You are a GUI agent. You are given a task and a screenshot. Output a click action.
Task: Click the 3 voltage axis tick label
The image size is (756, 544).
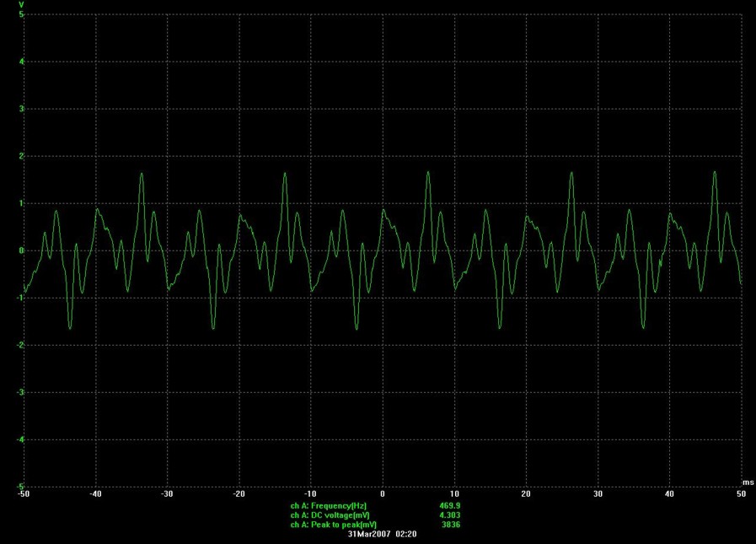point(21,109)
